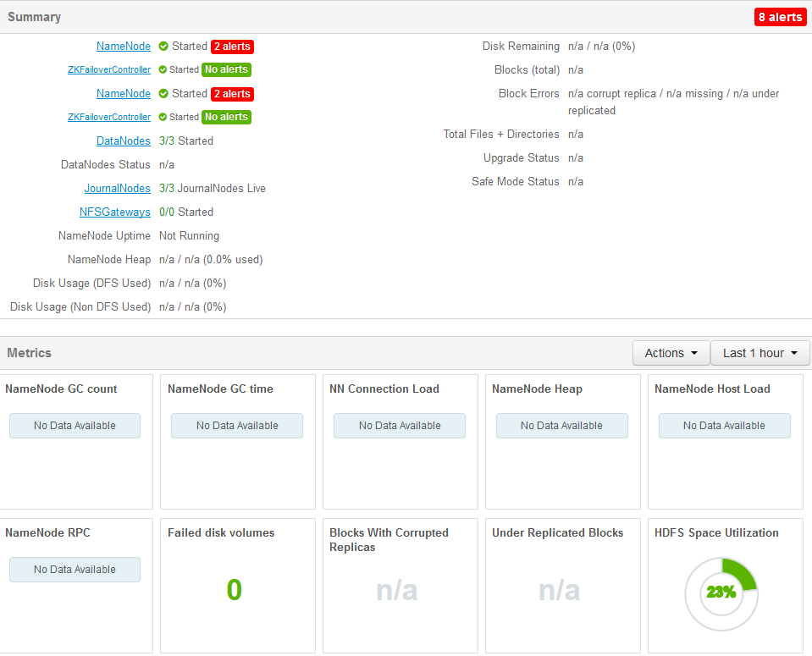Image resolution: width=812 pixels, height=656 pixels.
Task: Open the Actions dropdown in Metrics
Action: click(x=671, y=353)
